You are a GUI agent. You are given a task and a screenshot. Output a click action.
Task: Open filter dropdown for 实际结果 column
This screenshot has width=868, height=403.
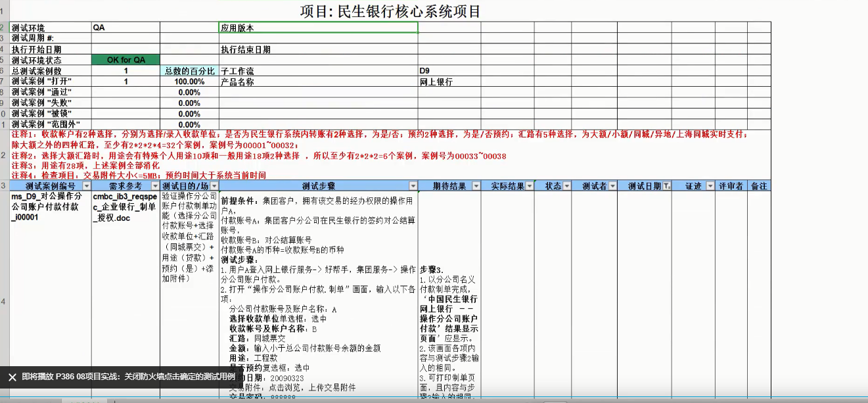pyautogui.click(x=529, y=187)
